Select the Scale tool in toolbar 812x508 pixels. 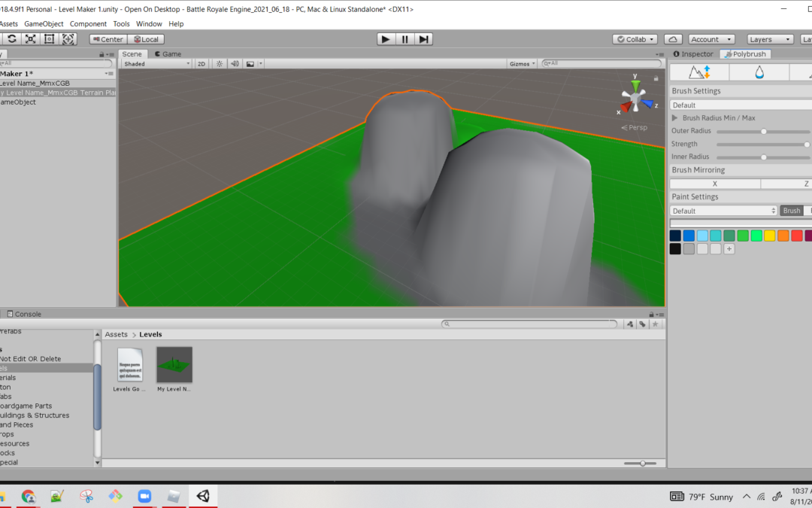pos(31,39)
